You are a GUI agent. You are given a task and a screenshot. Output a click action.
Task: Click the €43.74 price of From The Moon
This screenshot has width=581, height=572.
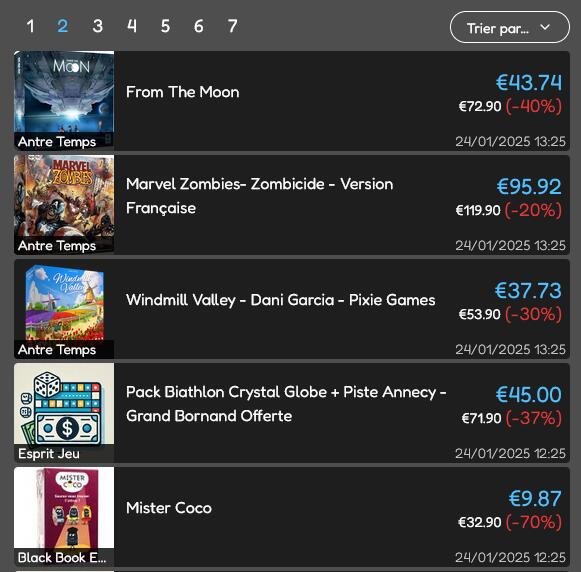click(x=529, y=82)
